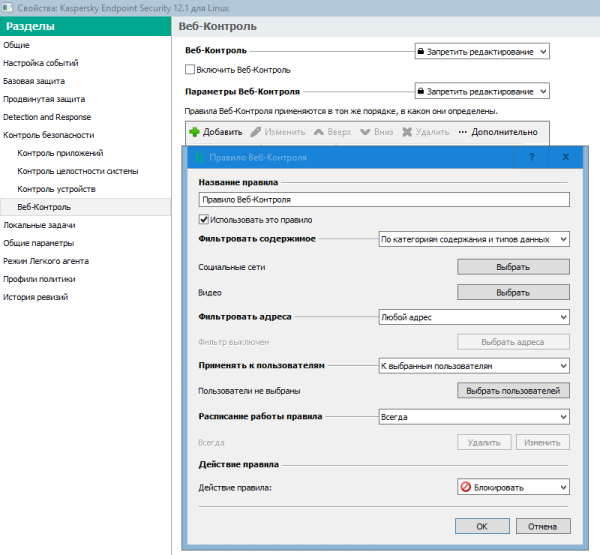Uncheck Использовать это правило checkbox
Viewport: 600px width, 555px height.
204,219
